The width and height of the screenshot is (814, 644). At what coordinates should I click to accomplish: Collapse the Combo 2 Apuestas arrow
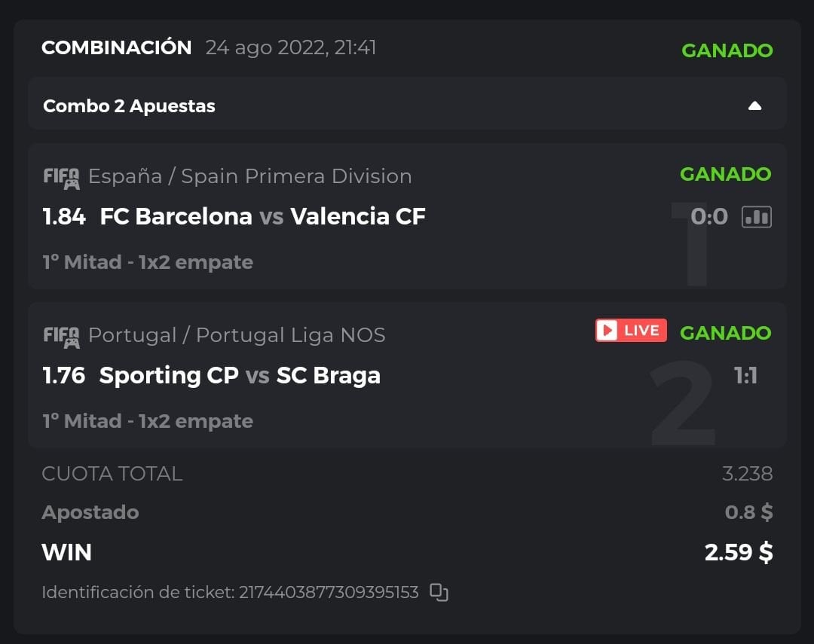click(754, 106)
